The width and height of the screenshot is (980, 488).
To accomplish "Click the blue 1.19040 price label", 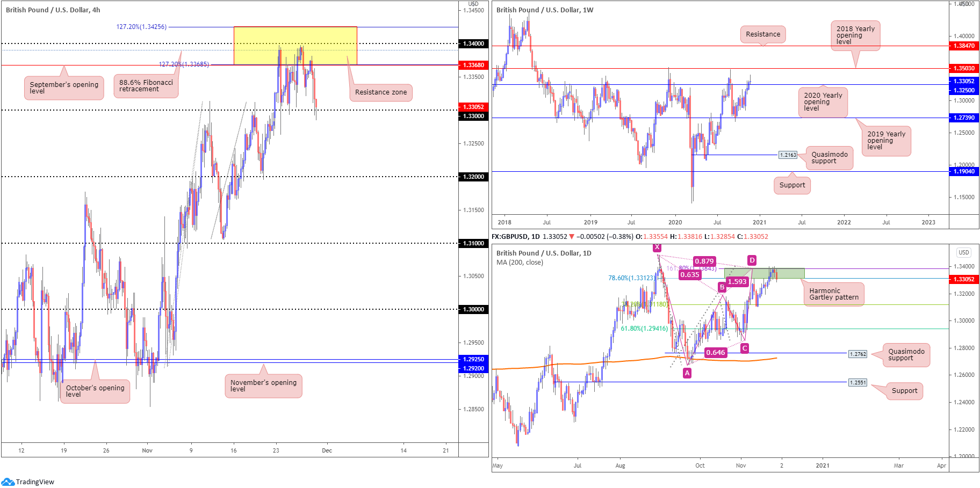I will 964,172.
